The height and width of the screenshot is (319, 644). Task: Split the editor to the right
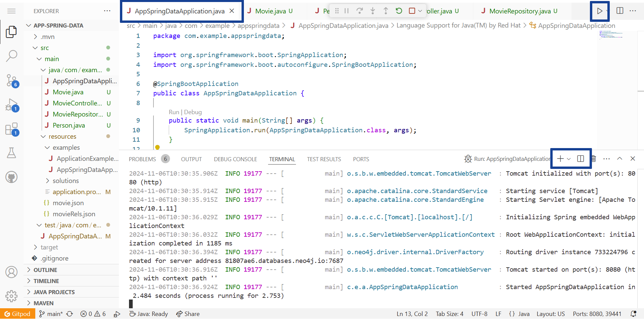click(x=620, y=11)
